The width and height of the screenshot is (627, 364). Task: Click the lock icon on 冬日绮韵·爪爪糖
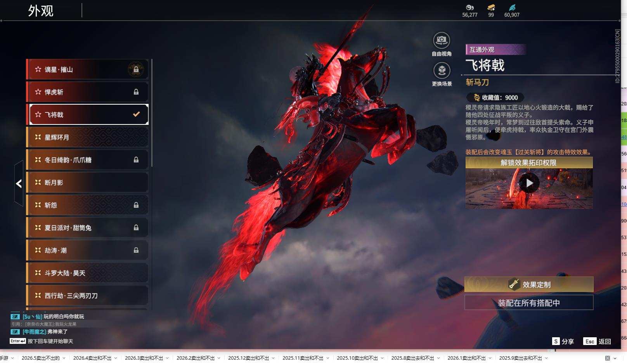136,160
